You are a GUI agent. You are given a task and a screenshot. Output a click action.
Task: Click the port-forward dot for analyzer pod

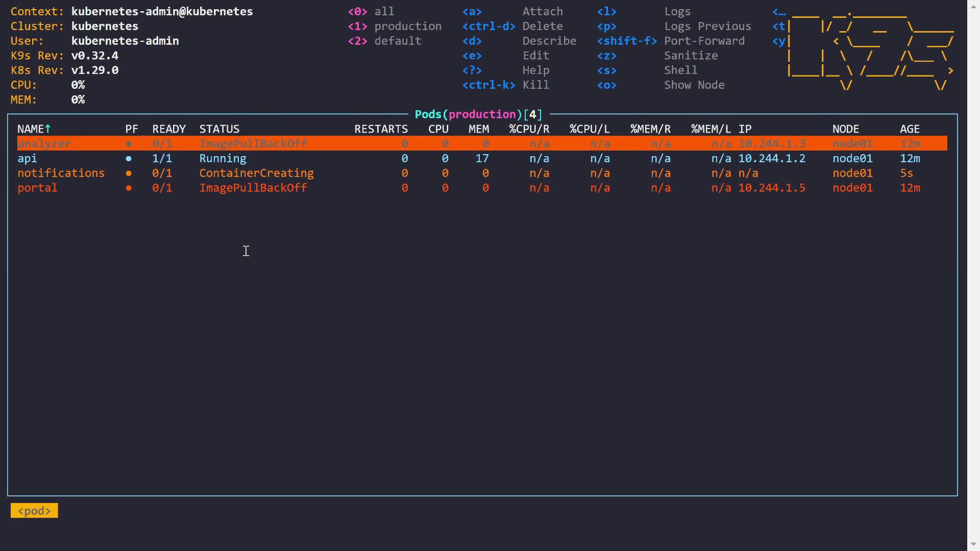(x=129, y=144)
